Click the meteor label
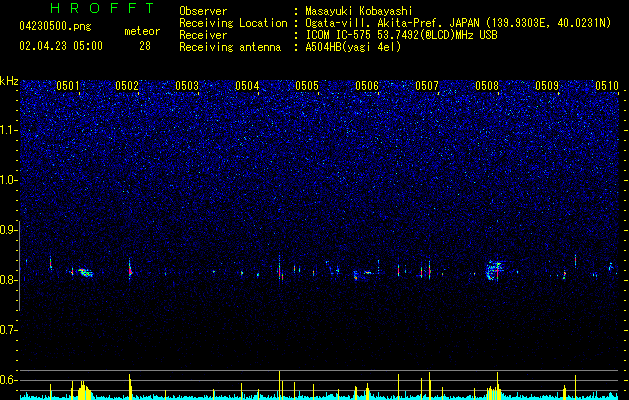This screenshot has width=629, height=400. point(142,31)
